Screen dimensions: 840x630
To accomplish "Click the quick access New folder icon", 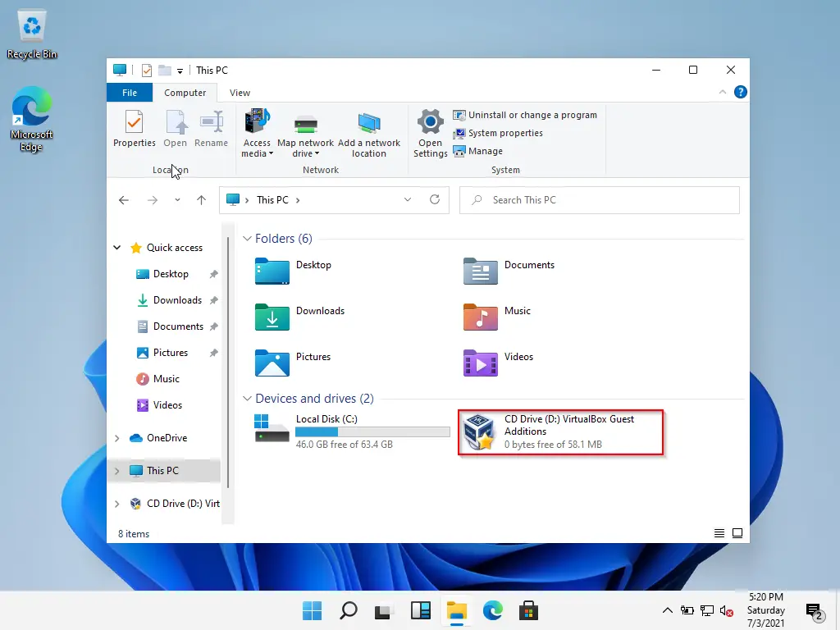I will click(164, 71).
